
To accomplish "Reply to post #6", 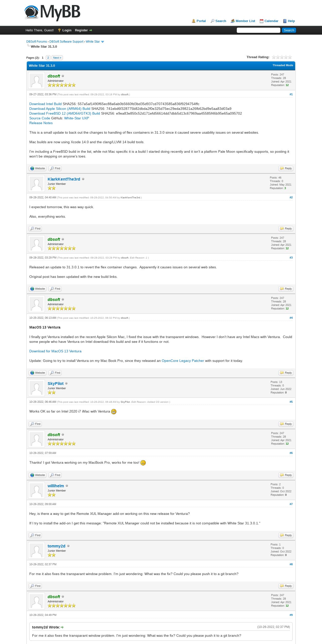I will point(286,475).
